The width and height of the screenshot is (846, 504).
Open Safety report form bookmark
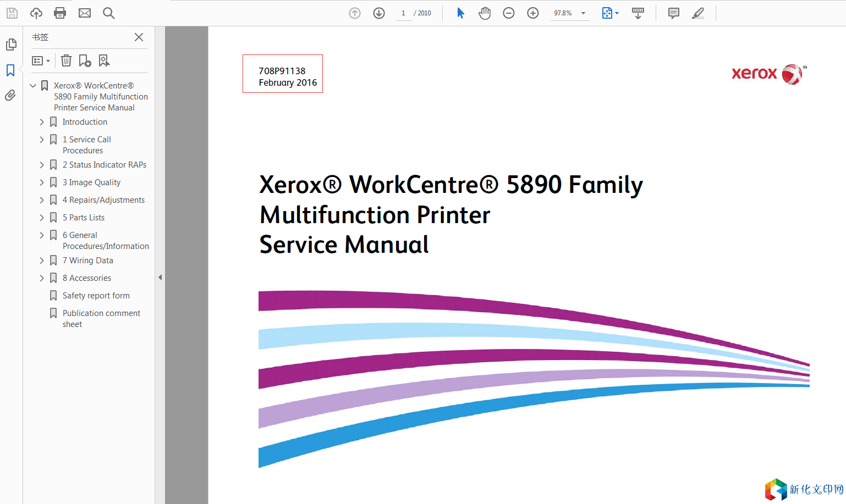click(96, 296)
